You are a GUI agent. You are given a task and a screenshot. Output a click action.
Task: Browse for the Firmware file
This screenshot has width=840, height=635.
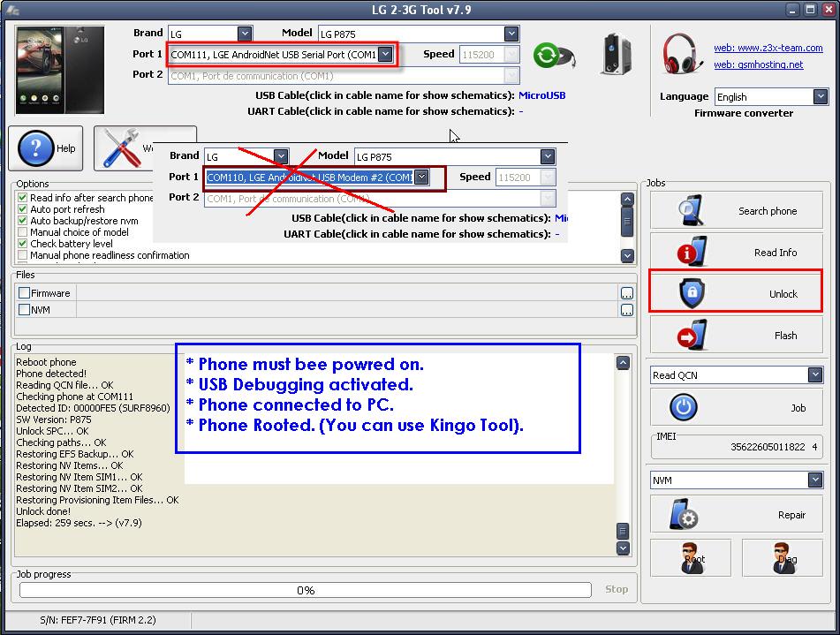pos(627,293)
